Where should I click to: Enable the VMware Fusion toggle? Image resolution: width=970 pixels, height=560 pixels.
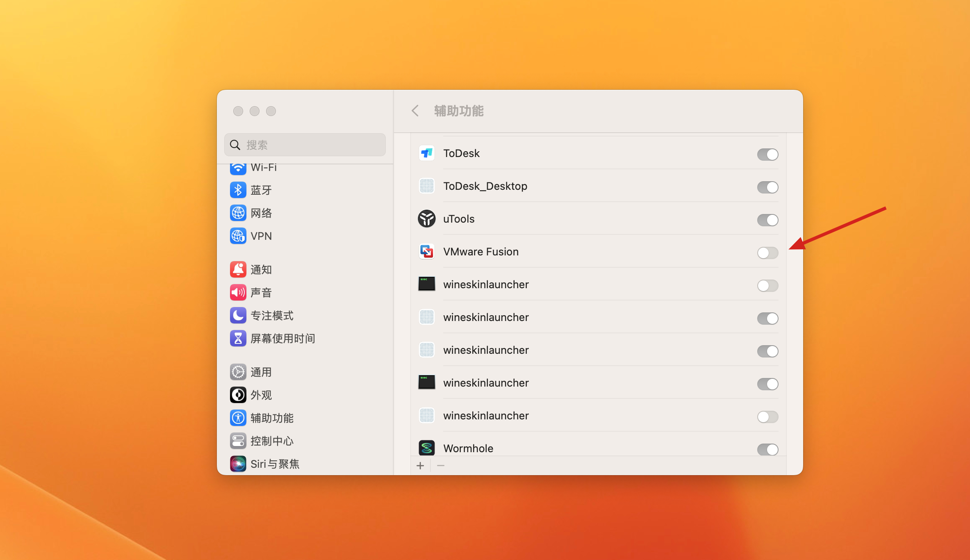[767, 253]
